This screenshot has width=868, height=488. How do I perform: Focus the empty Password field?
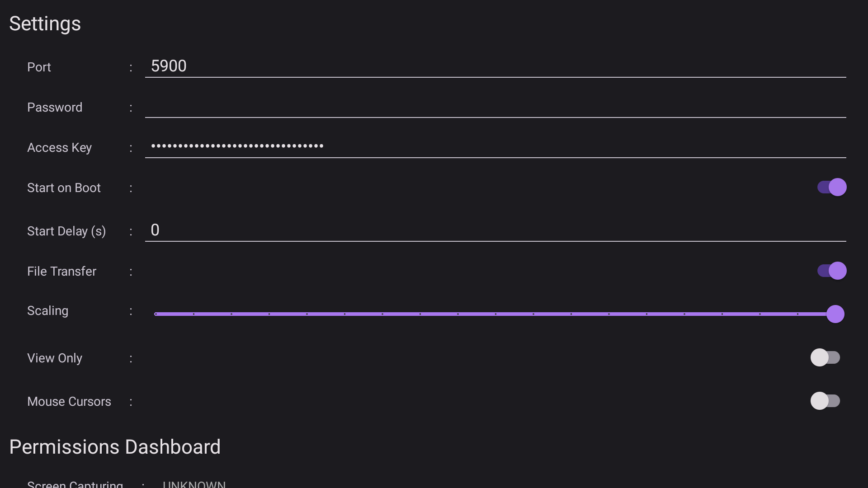point(495,107)
